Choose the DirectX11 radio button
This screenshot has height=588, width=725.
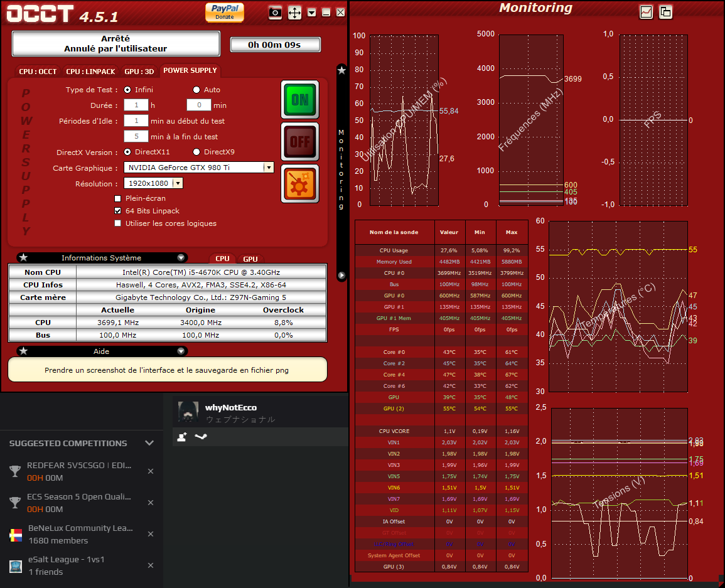click(127, 152)
